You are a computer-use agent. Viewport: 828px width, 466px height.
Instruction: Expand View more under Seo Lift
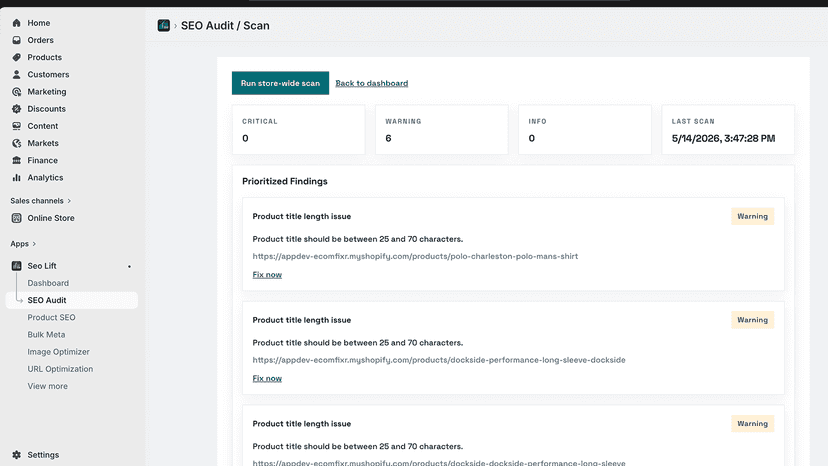[x=48, y=386]
